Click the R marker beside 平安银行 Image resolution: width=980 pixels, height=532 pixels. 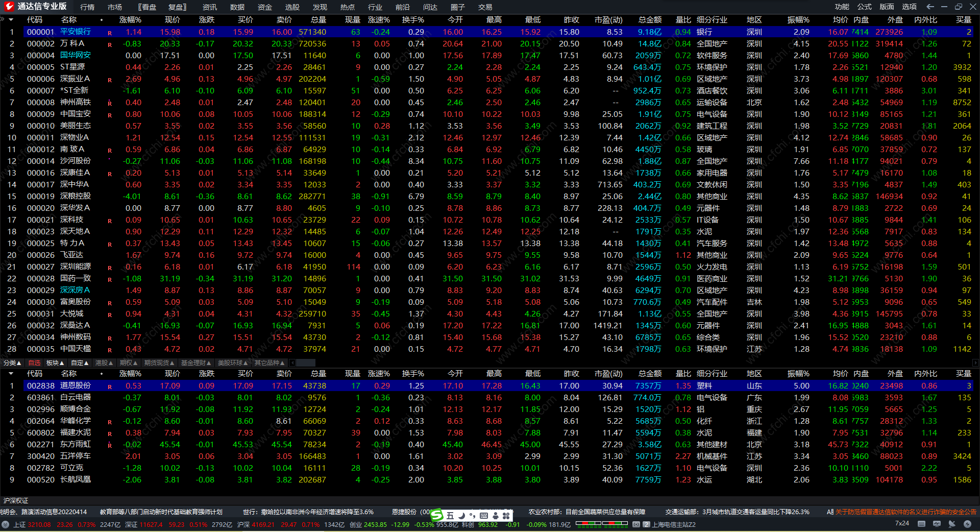point(110,33)
